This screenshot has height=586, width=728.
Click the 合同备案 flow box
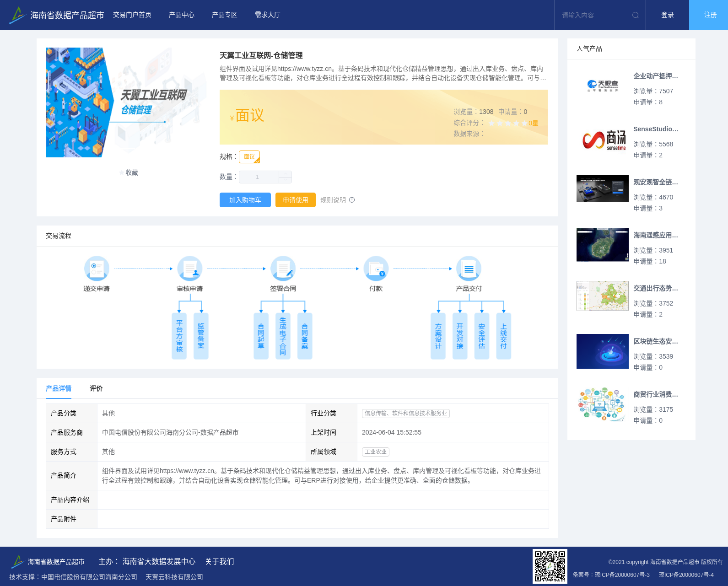(305, 336)
